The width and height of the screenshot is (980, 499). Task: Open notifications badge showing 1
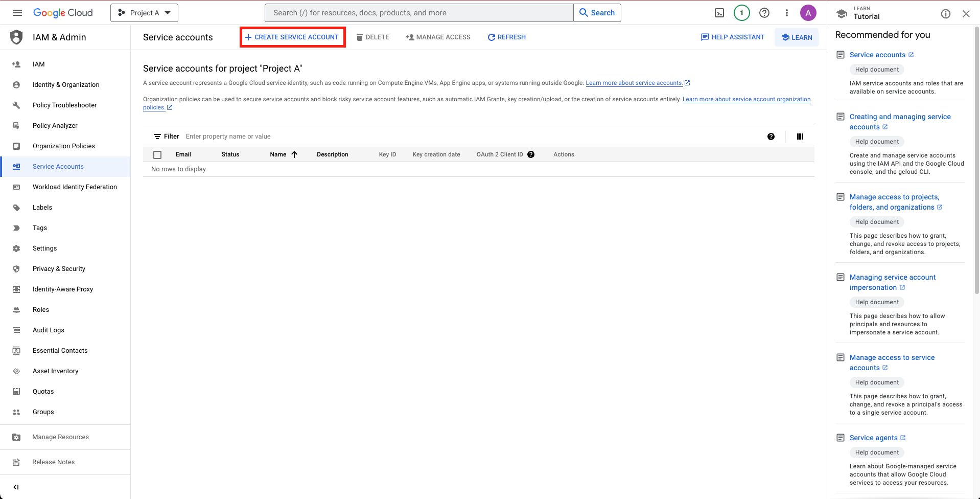pyautogui.click(x=742, y=13)
